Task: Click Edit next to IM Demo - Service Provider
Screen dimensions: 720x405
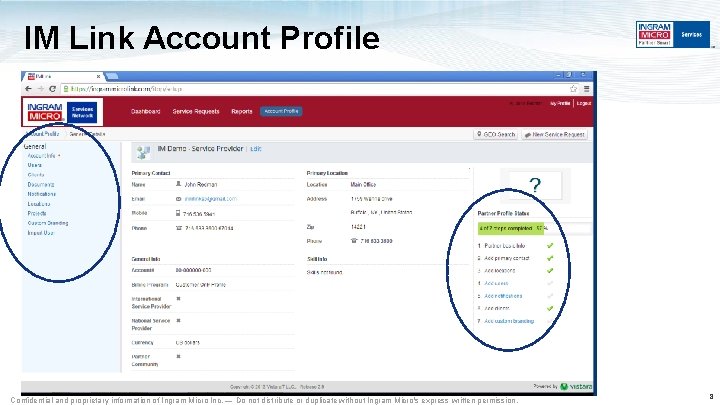Action: 256,149
